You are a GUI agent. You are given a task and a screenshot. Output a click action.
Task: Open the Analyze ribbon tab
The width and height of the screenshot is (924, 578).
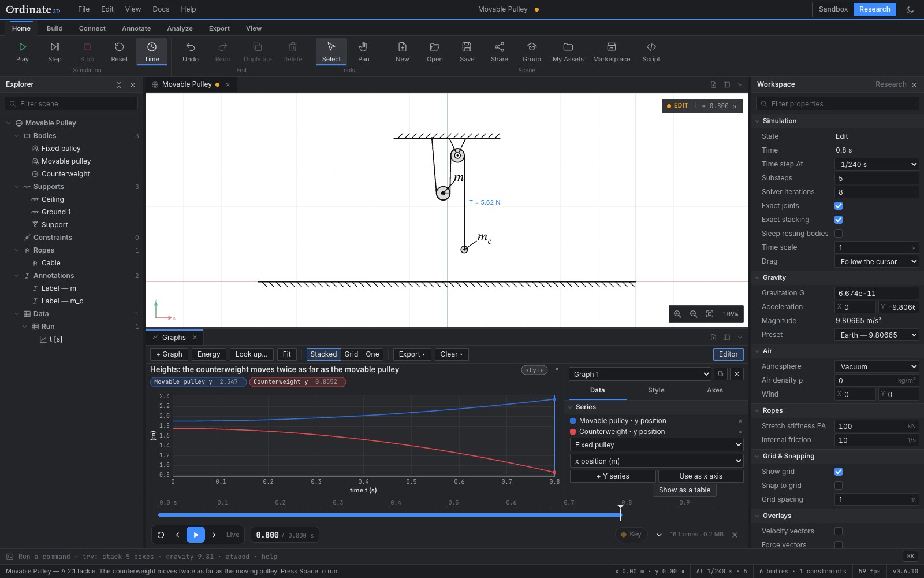[x=180, y=28]
